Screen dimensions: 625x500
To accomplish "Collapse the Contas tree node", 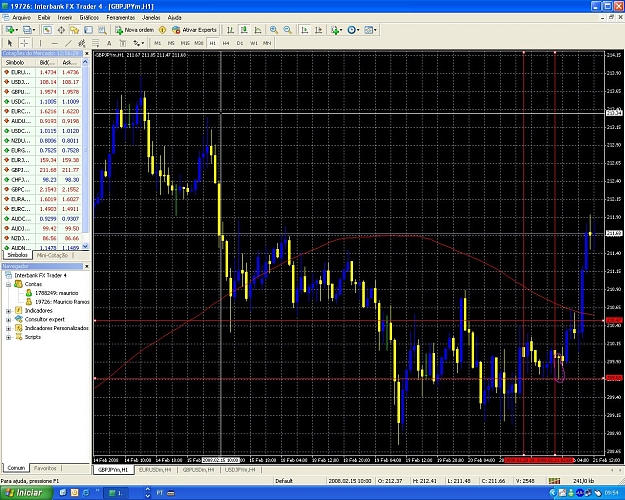I will coord(8,284).
